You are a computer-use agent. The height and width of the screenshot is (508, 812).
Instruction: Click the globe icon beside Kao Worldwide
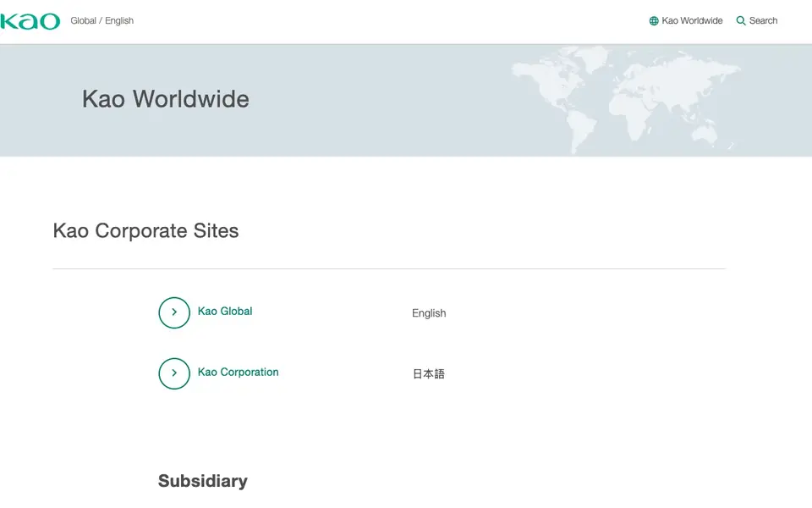(654, 20)
